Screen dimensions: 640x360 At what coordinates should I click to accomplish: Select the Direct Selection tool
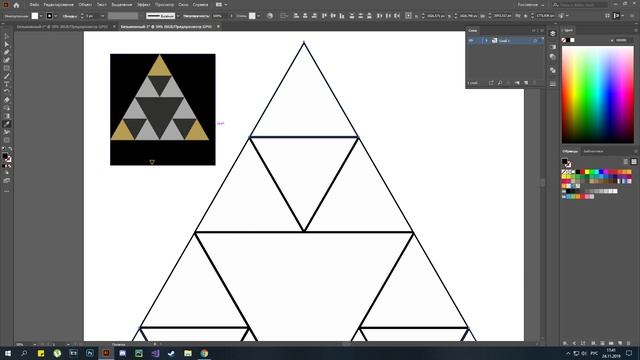tap(7, 44)
